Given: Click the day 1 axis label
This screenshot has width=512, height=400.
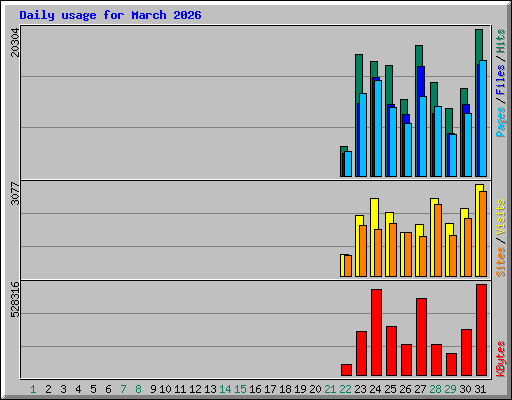Looking at the screenshot, I should point(33,389).
